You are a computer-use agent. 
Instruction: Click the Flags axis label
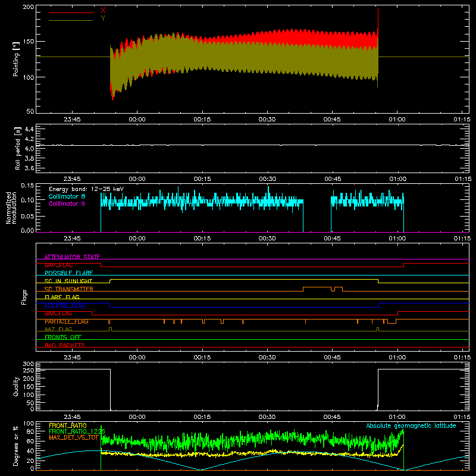24,297
